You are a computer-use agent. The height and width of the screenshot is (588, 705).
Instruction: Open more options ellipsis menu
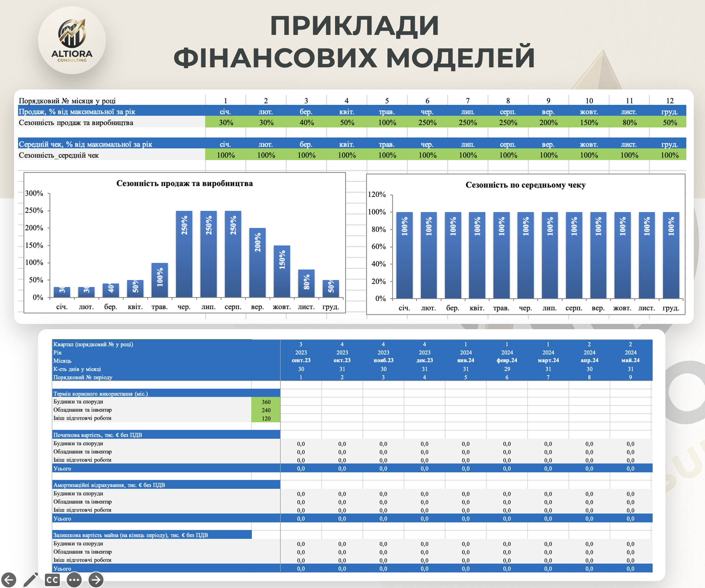pyautogui.click(x=74, y=580)
